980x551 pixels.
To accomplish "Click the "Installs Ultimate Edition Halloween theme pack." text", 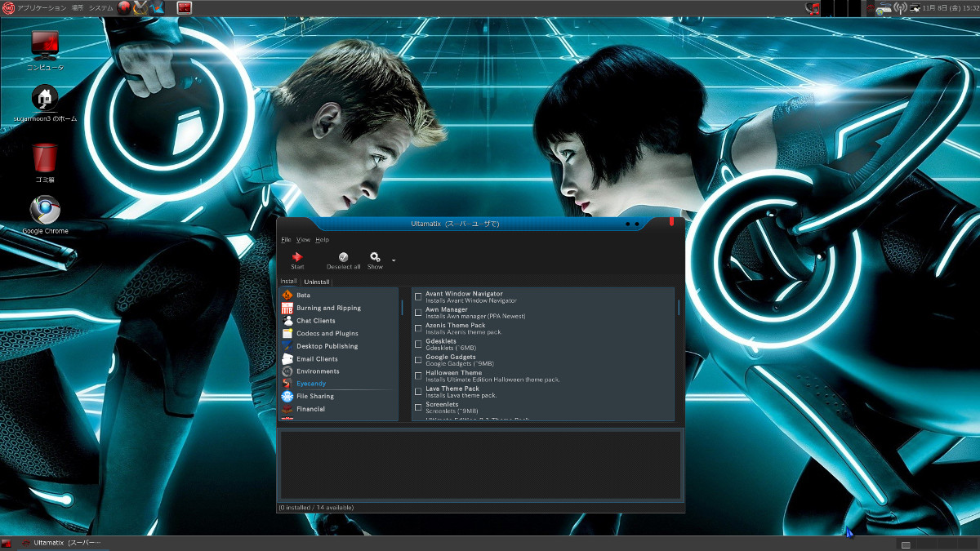I will click(492, 380).
